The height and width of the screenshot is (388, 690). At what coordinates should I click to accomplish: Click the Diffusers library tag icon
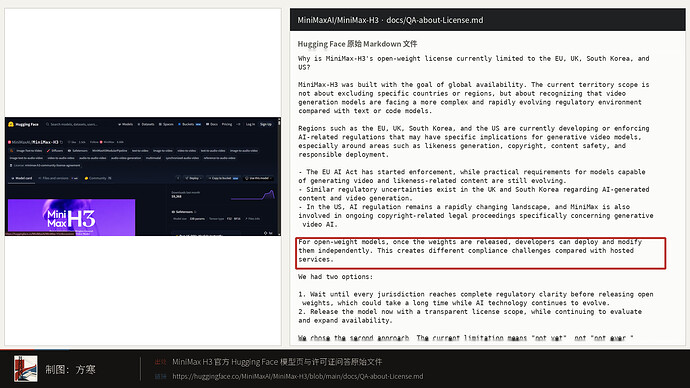coord(48,150)
